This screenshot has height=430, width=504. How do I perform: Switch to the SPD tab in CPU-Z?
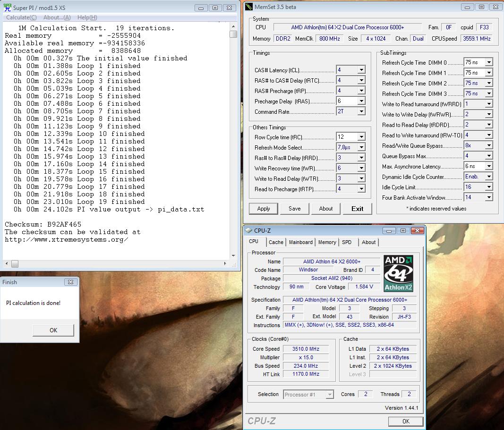[347, 242]
